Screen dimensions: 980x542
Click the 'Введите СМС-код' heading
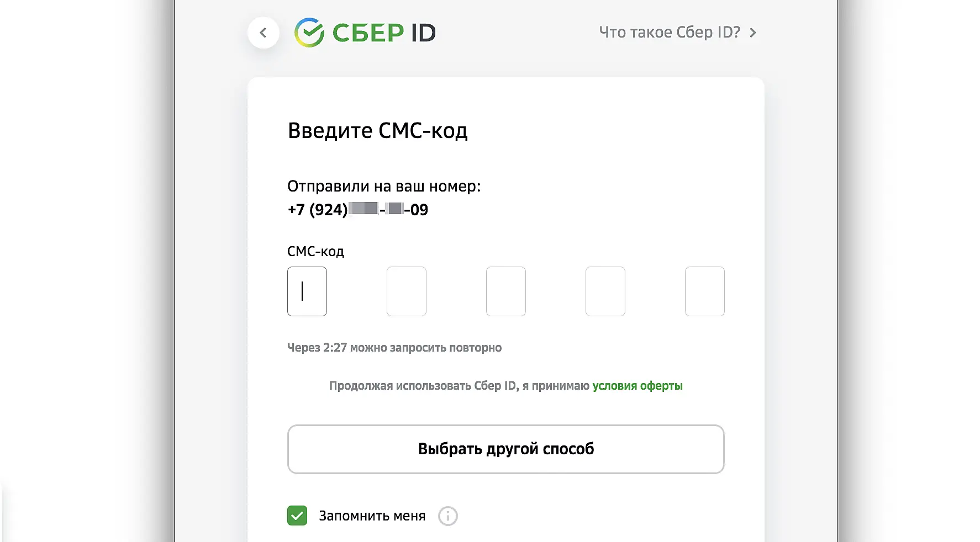[378, 131]
